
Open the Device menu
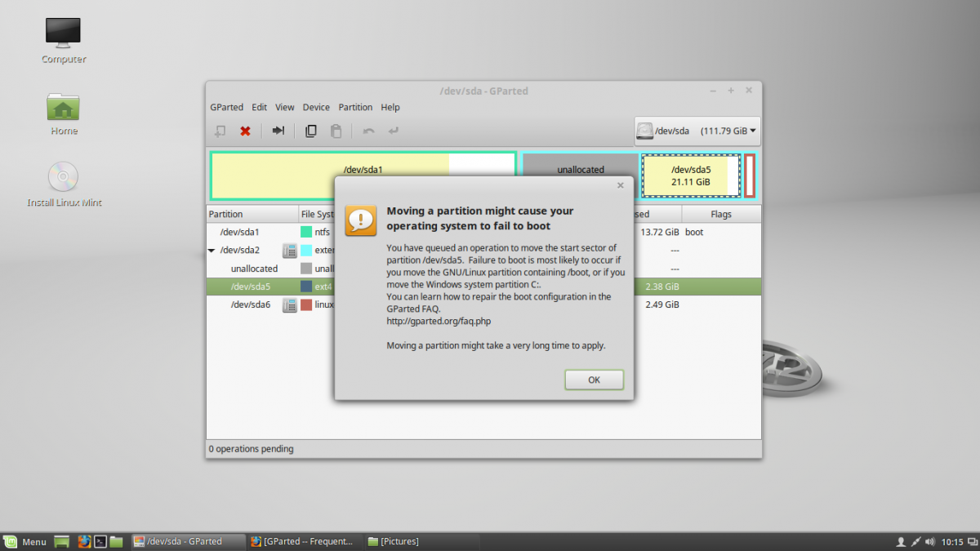[316, 107]
